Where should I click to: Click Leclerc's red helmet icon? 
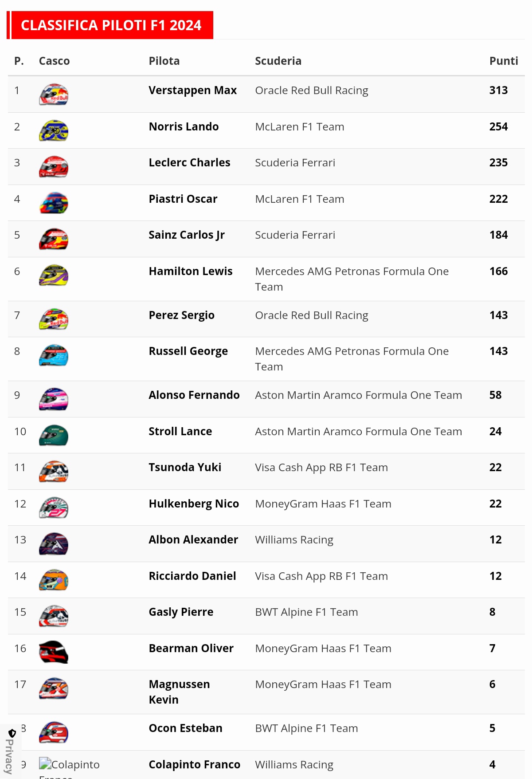pos(54,167)
